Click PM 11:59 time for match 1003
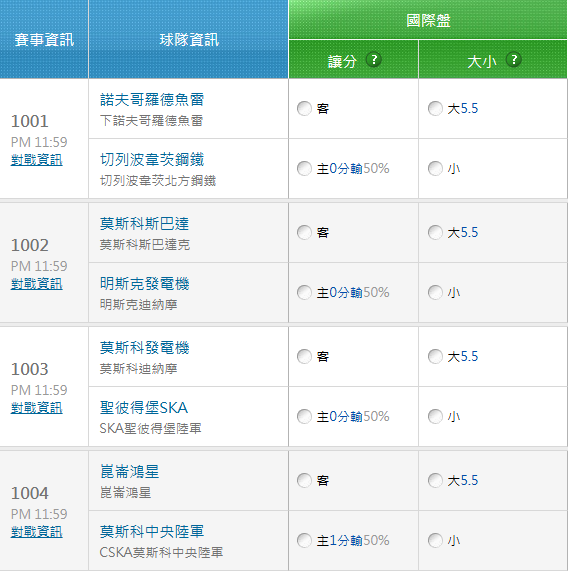 [39, 390]
